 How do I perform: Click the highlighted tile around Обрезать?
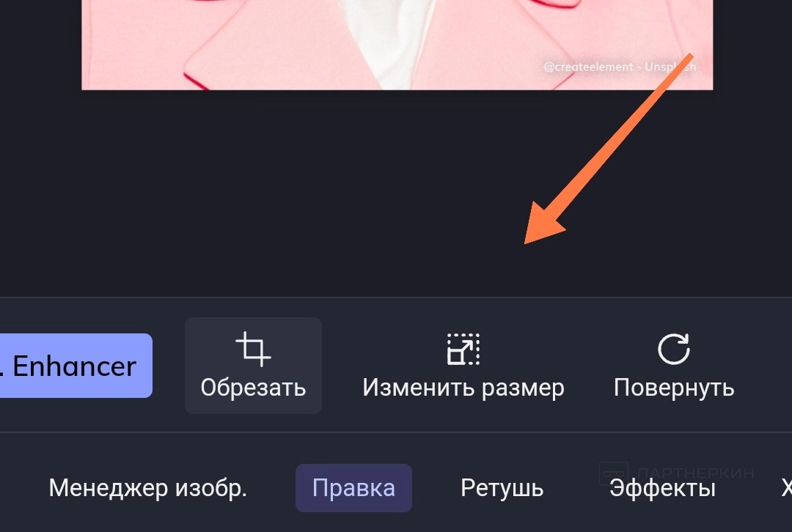(253, 366)
